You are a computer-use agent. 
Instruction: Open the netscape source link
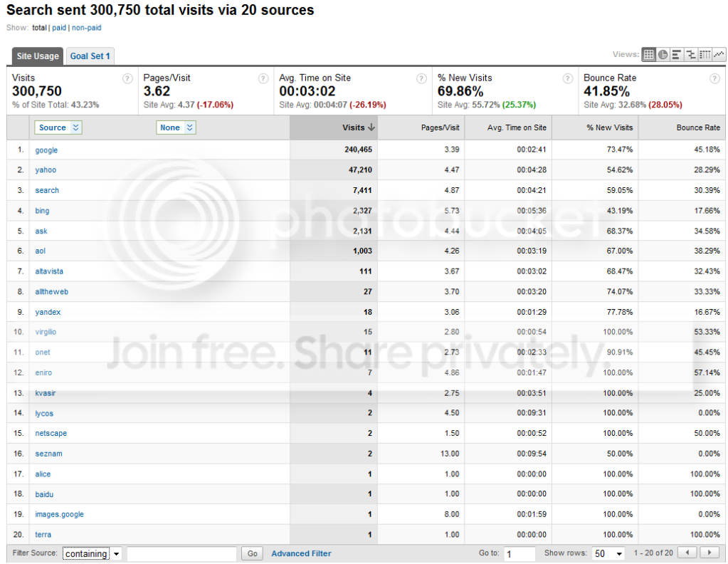click(51, 433)
